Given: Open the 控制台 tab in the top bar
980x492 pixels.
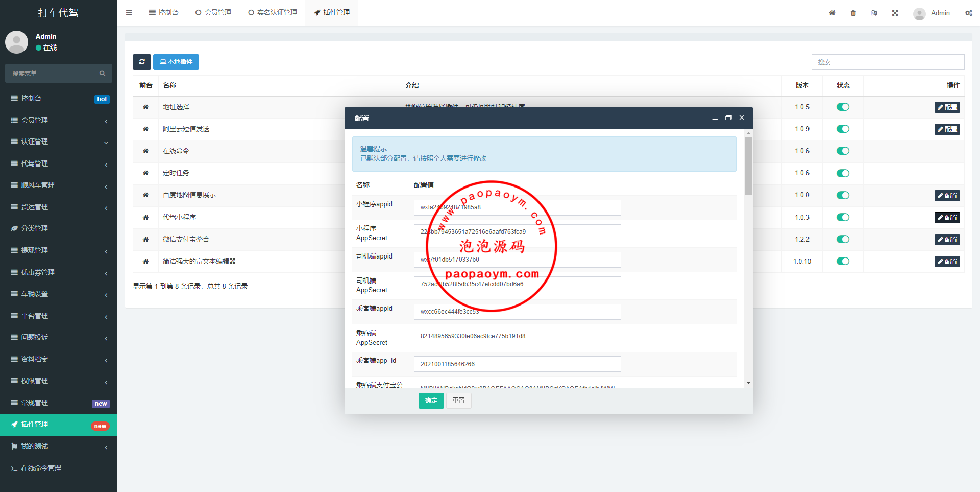Looking at the screenshot, I should 163,13.
